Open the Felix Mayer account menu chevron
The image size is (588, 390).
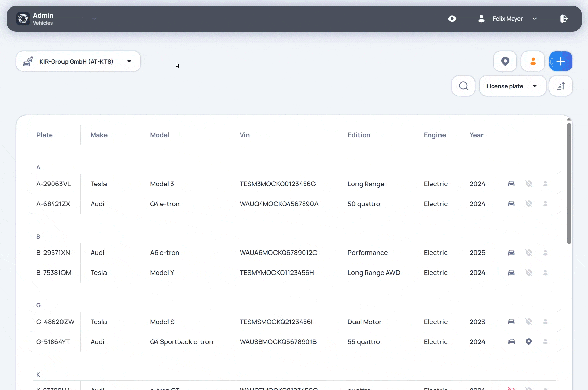[x=535, y=19]
